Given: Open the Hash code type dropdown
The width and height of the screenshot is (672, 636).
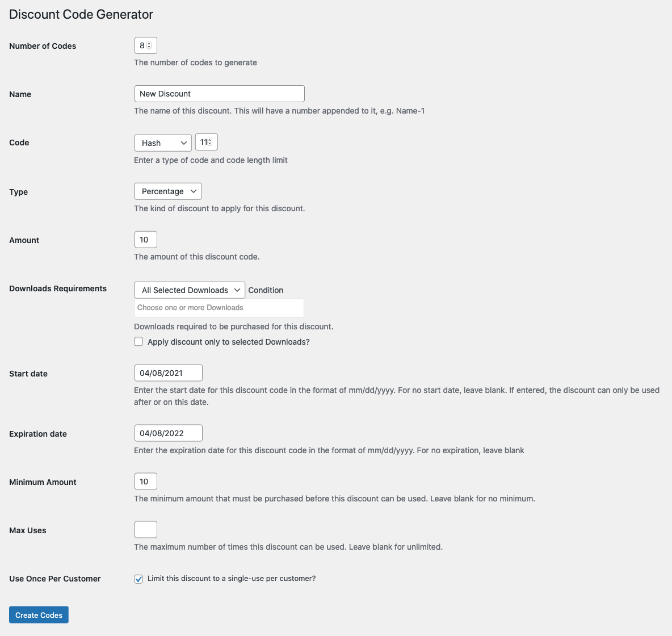Looking at the screenshot, I should coord(163,143).
